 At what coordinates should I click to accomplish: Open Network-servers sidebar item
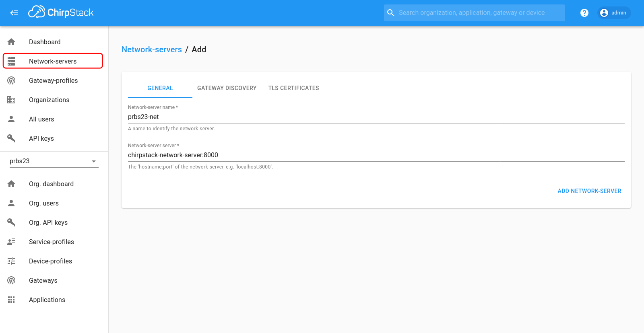click(x=54, y=61)
